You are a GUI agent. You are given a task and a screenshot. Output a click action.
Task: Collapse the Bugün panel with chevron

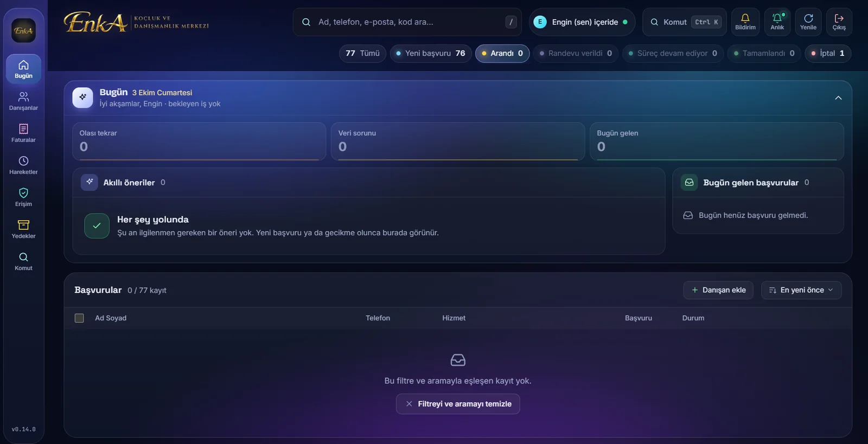(x=838, y=98)
